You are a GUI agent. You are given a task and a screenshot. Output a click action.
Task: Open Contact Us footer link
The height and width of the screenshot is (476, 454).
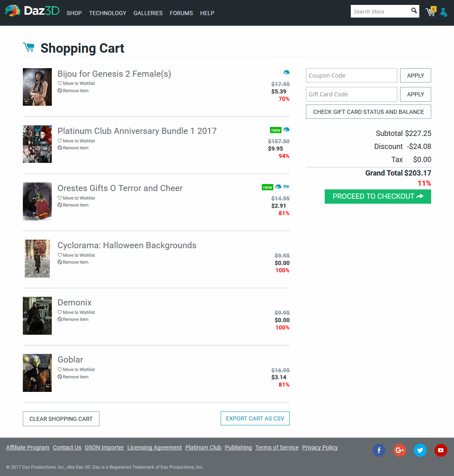pos(67,447)
